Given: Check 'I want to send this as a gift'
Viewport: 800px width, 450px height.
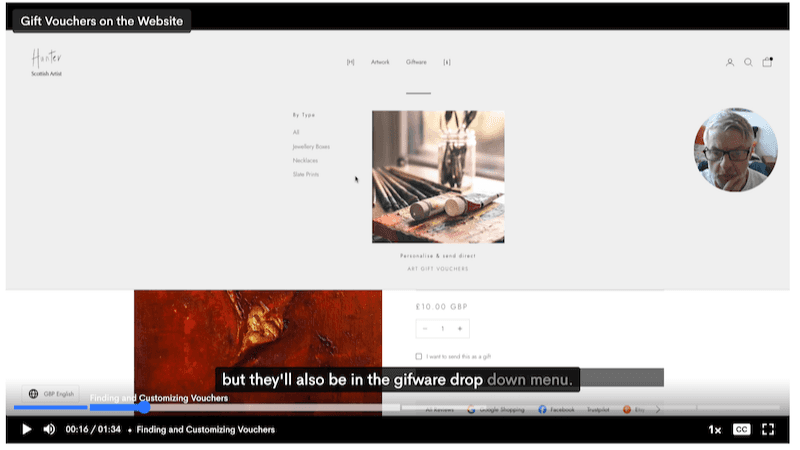Looking at the screenshot, I should pyautogui.click(x=418, y=356).
